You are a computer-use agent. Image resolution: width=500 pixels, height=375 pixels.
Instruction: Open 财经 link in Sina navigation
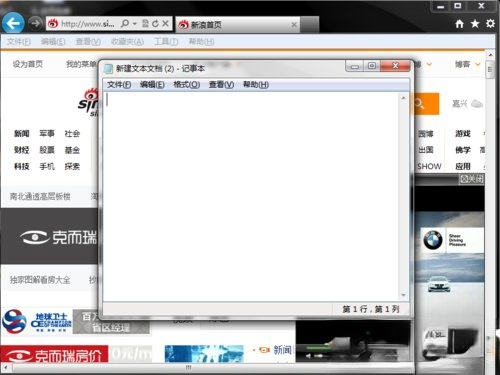22,150
